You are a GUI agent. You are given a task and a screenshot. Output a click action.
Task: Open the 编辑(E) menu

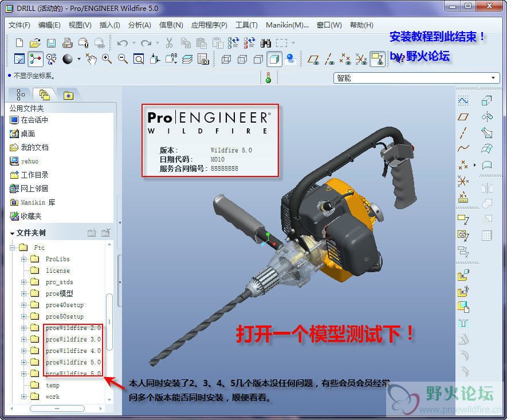[49, 25]
